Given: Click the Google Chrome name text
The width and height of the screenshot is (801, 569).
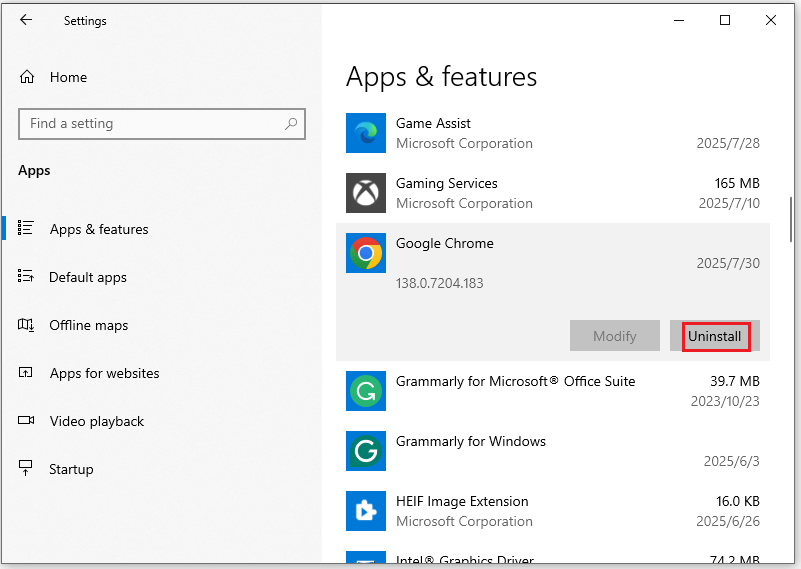Looking at the screenshot, I should (444, 243).
